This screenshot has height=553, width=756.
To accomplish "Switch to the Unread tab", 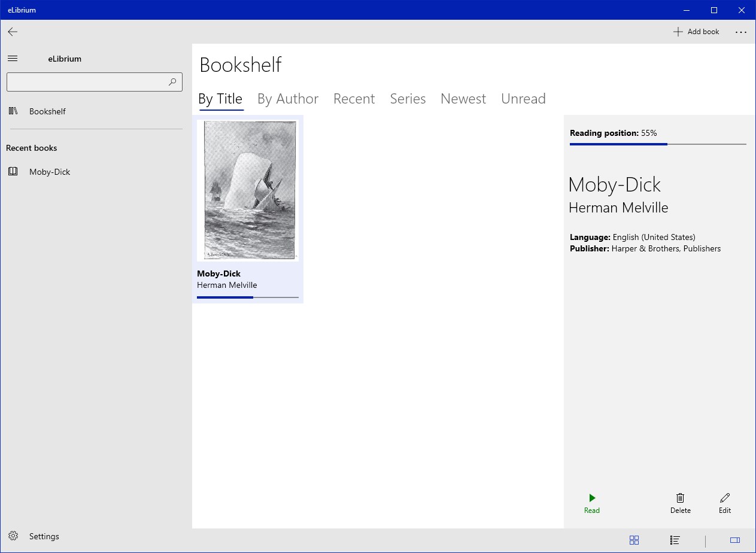I will [x=523, y=99].
